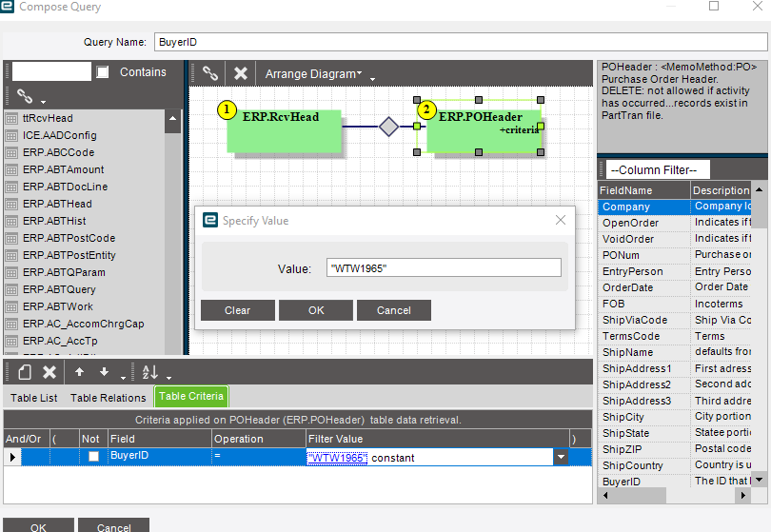Click Clear in Specify Value dialog
The image size is (771, 532).
coord(238,310)
